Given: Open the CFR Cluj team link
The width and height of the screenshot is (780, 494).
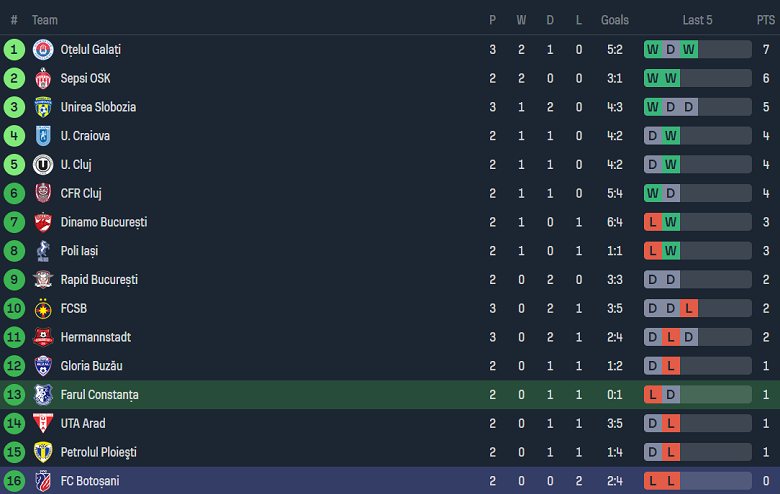Looking at the screenshot, I should click(x=81, y=193).
